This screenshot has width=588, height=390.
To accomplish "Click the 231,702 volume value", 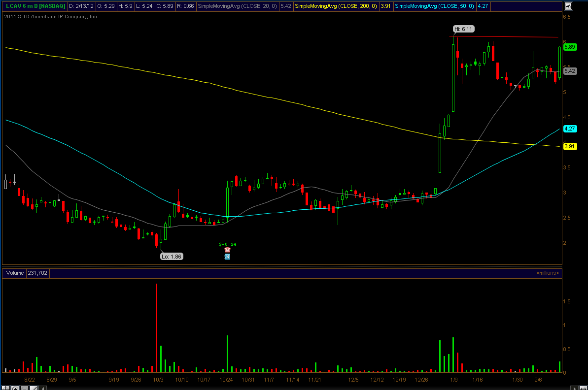I will coord(37,273).
